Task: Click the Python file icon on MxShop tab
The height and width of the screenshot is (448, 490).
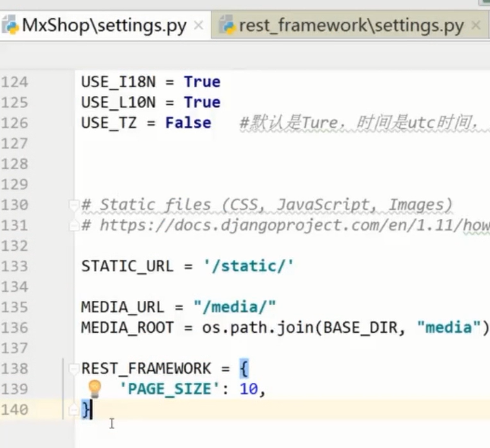Action: 11,25
